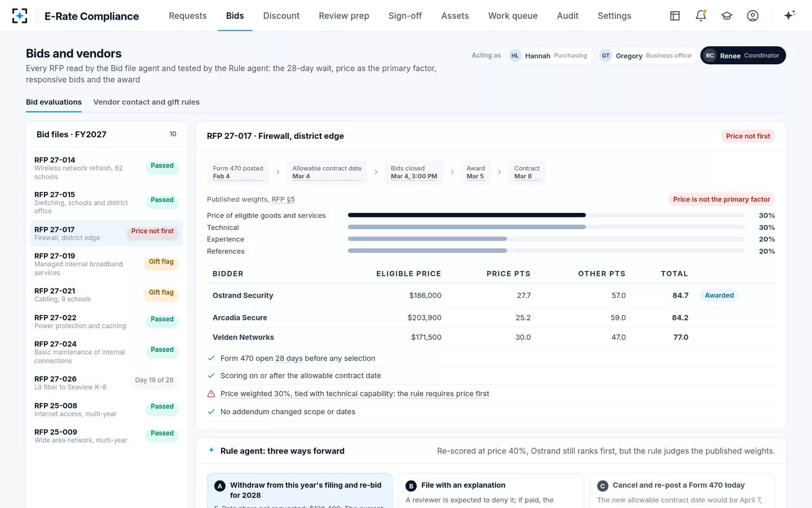Click the checkmark beside Scoring on or after

(211, 376)
